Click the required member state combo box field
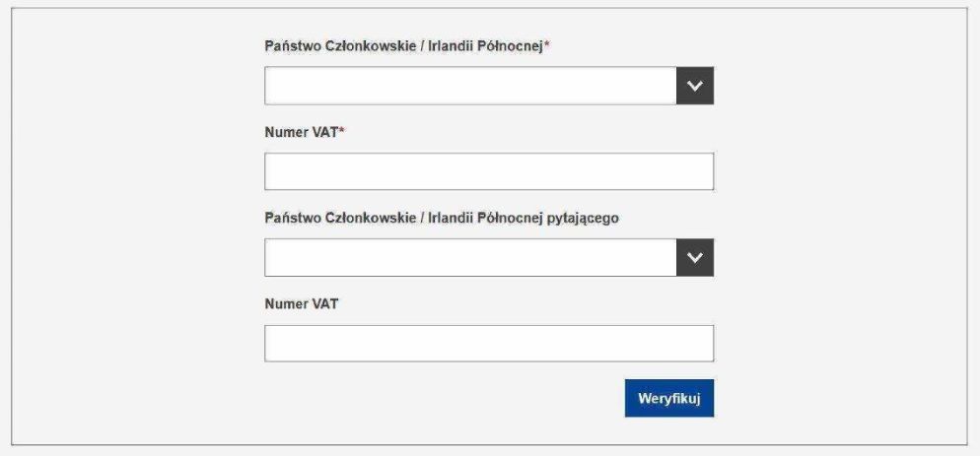 point(470,86)
